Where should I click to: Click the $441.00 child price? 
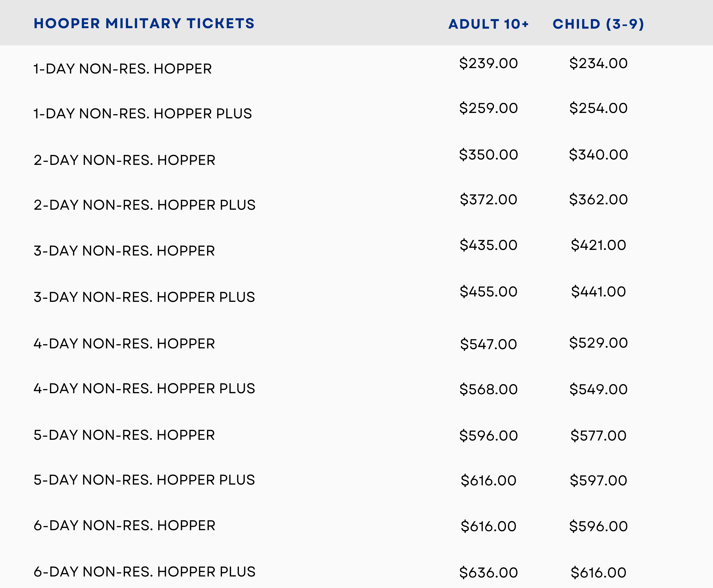click(x=598, y=291)
